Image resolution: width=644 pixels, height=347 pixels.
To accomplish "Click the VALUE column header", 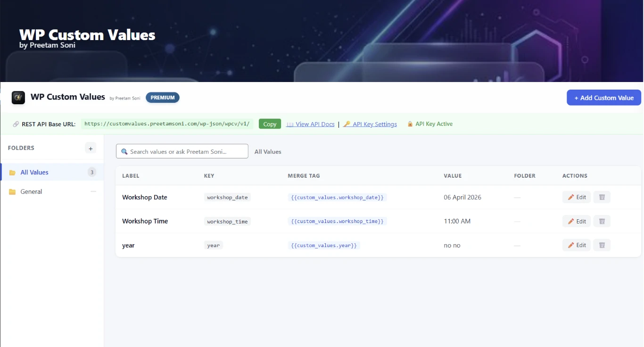I will click(x=453, y=176).
